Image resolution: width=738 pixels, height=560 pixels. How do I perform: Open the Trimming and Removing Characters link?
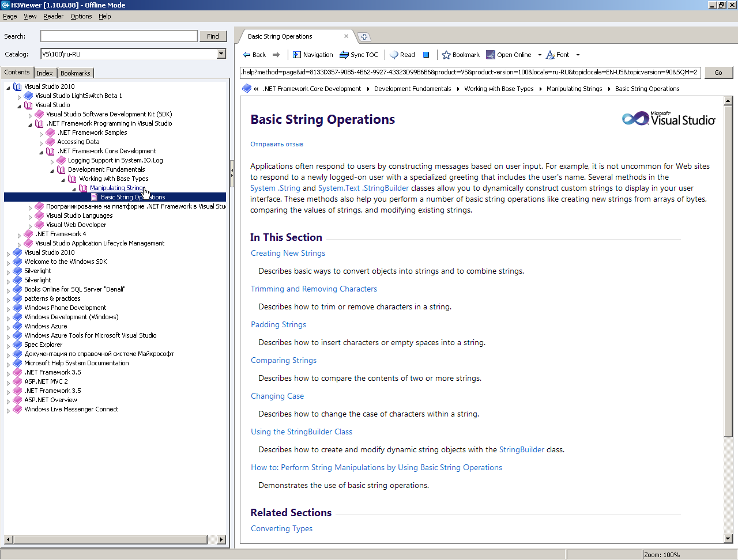tap(314, 289)
